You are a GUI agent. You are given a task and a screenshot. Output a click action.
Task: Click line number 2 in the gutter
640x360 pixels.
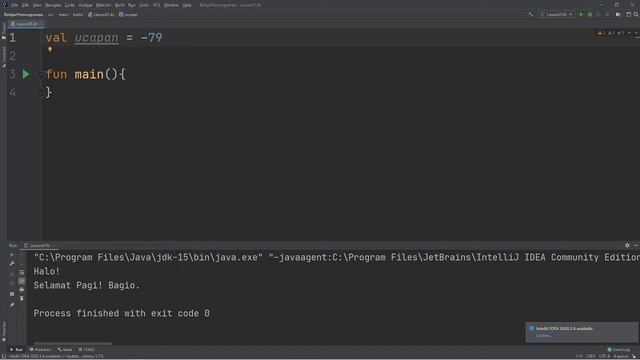point(13,56)
